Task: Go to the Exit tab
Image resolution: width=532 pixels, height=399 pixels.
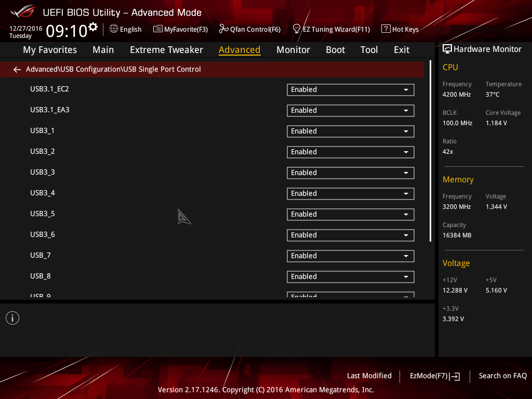Action: [x=402, y=50]
